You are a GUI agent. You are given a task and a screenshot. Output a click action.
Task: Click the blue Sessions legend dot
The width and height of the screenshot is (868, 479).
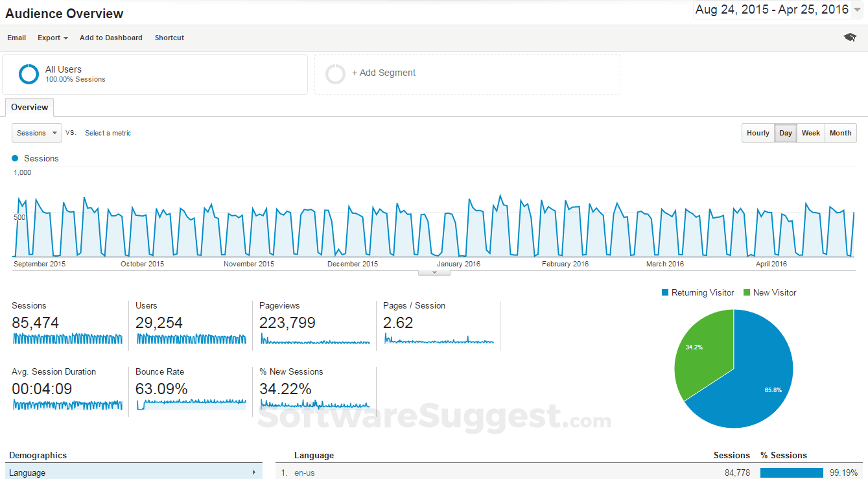click(x=15, y=158)
